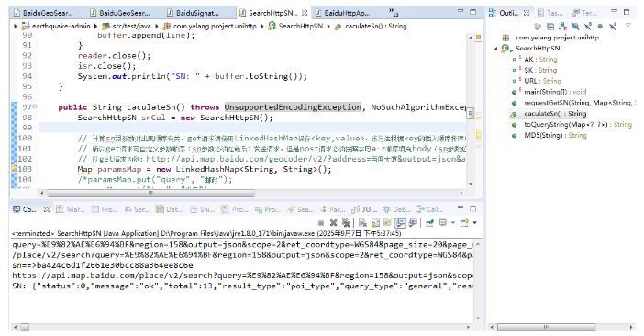Viewport: 644px width, 336px height.
Task: Toggle Hide Static Fields and Methods in Outline
Action: tap(588, 27)
